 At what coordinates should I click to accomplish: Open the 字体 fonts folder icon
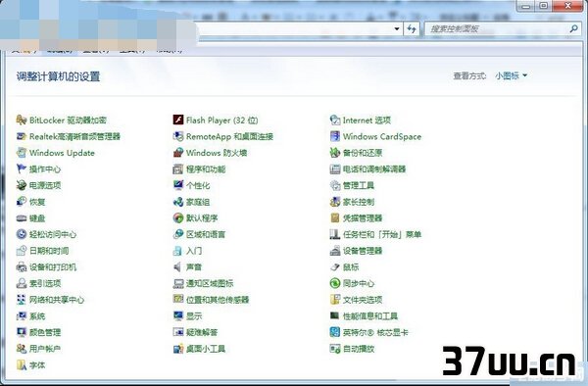pyautogui.click(x=22, y=364)
